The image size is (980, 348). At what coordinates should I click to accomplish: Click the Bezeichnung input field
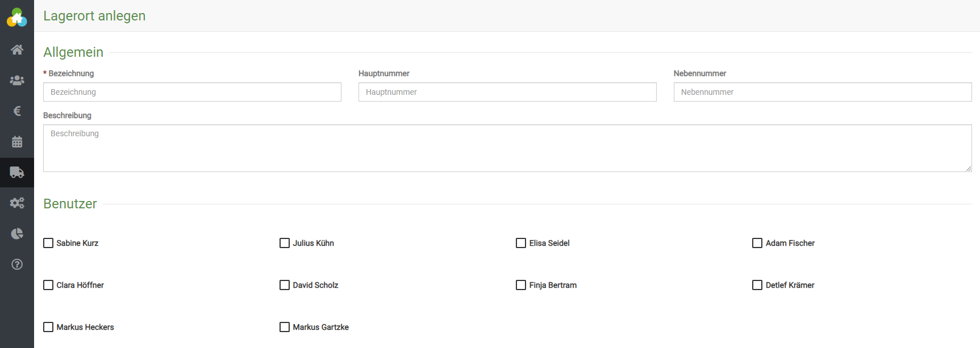pos(192,92)
